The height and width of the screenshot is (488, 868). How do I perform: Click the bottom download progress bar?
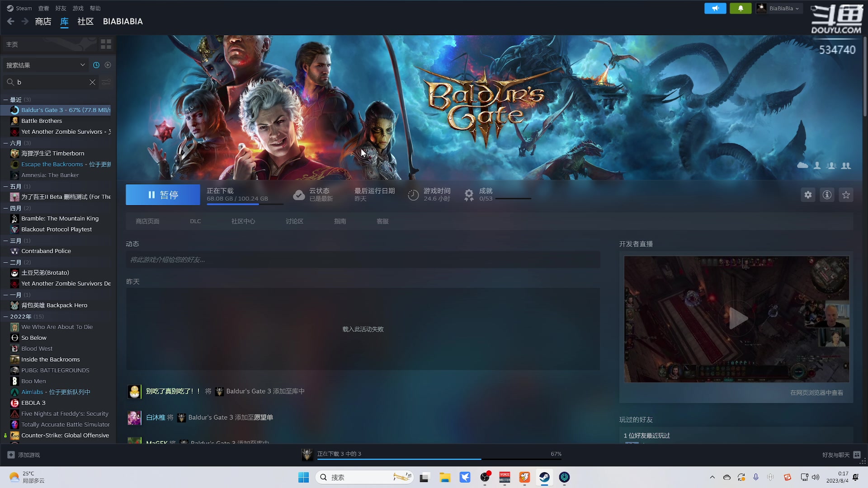[439, 459]
